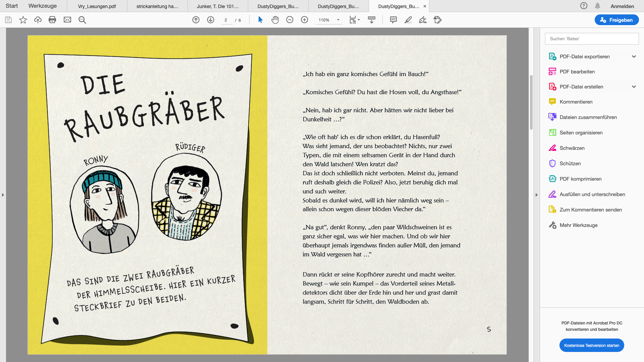Select the hand pan tool

275,20
